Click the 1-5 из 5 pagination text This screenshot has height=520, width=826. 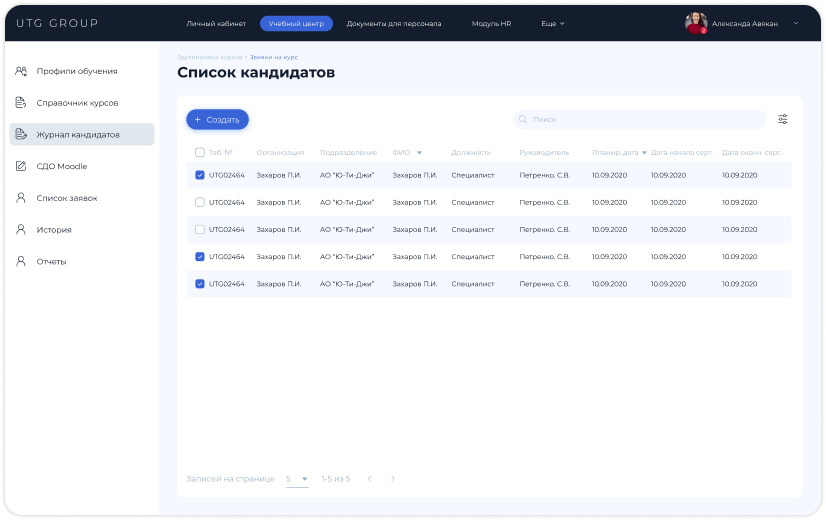click(x=336, y=479)
